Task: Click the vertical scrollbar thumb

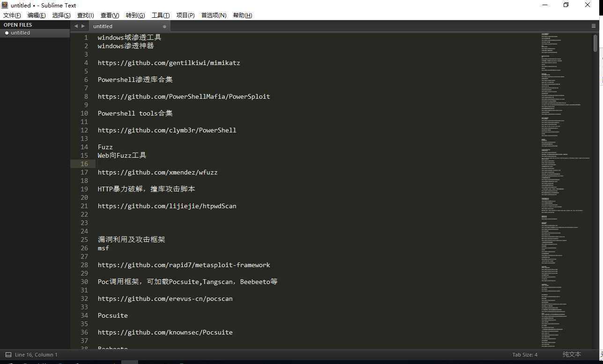Action: (x=595, y=43)
